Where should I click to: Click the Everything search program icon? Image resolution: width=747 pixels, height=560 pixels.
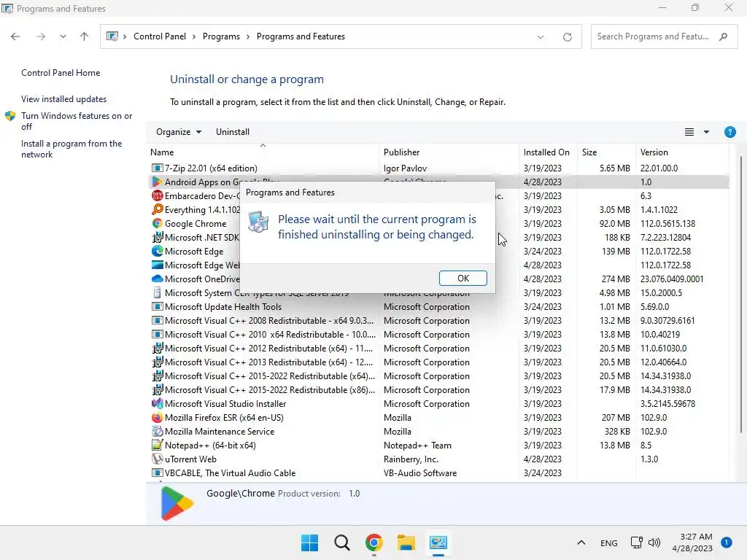[x=157, y=209]
